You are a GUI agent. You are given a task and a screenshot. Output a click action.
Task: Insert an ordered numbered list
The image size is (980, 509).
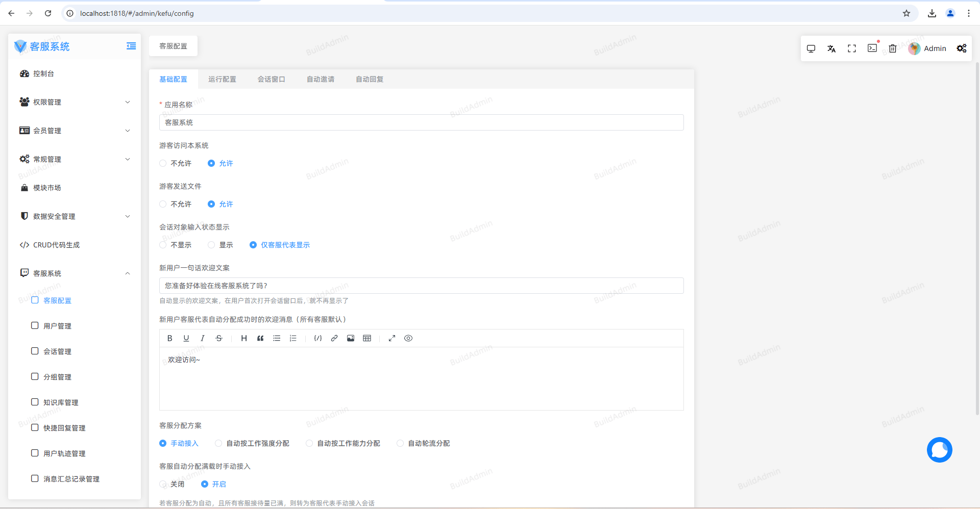coord(293,338)
